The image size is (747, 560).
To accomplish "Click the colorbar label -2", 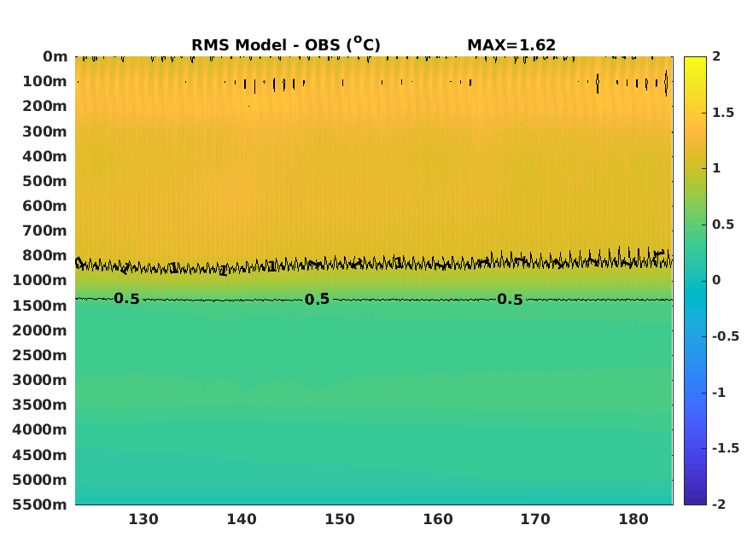I will coord(719,504).
